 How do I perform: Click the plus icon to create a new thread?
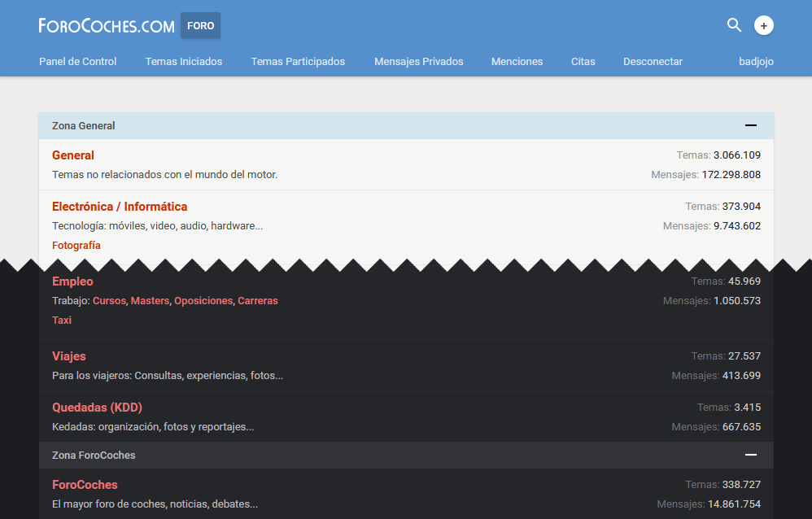pyautogui.click(x=763, y=25)
